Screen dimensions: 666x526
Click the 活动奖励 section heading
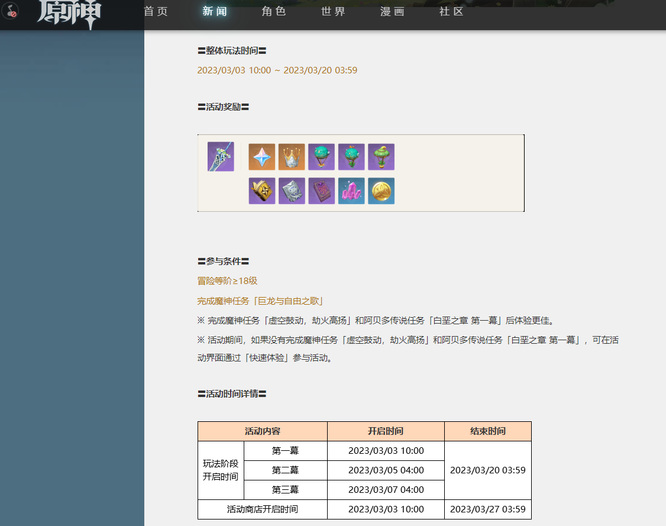[x=223, y=107]
